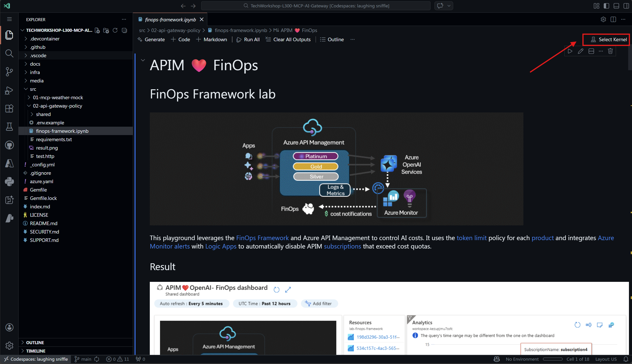Open the Explorer view in activity bar

tap(9, 35)
